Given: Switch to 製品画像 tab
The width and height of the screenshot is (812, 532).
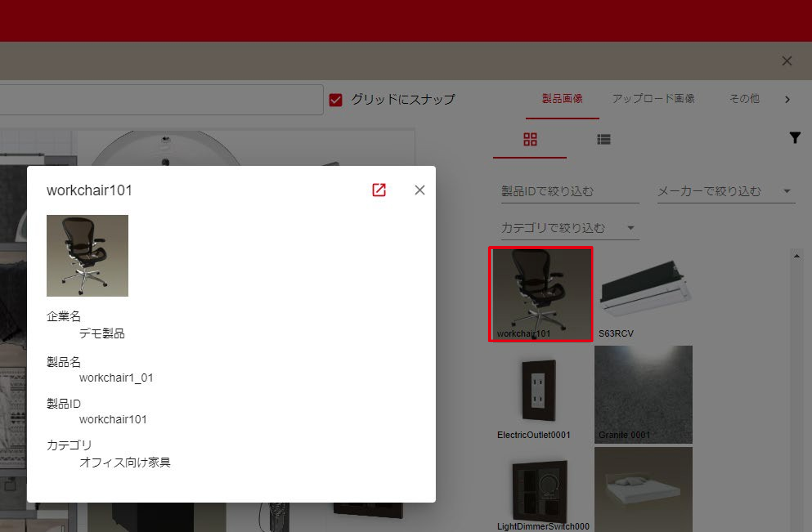Looking at the screenshot, I should pos(562,99).
